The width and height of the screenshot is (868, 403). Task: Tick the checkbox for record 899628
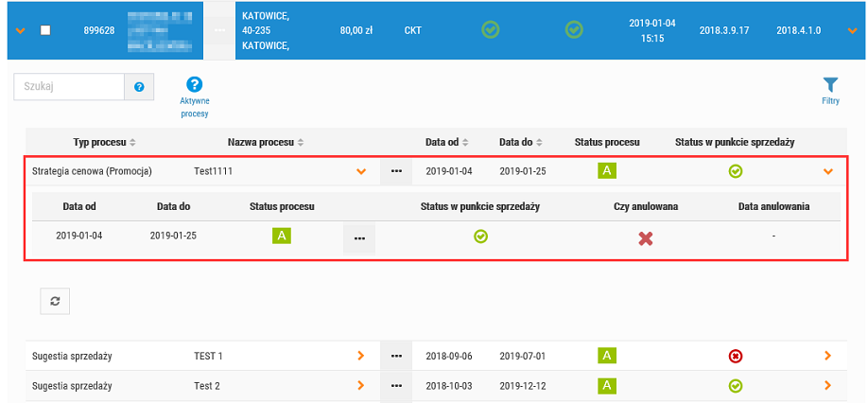pos(45,30)
